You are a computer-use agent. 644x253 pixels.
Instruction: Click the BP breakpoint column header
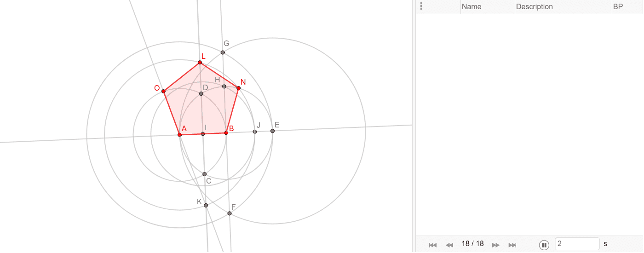coord(627,7)
